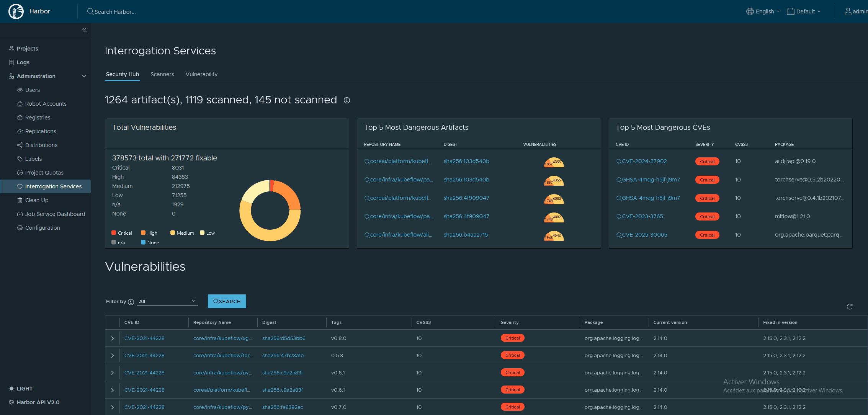Screen dimensions: 868x415
Task: Click the info icon next to scan summary
Action: (x=347, y=100)
